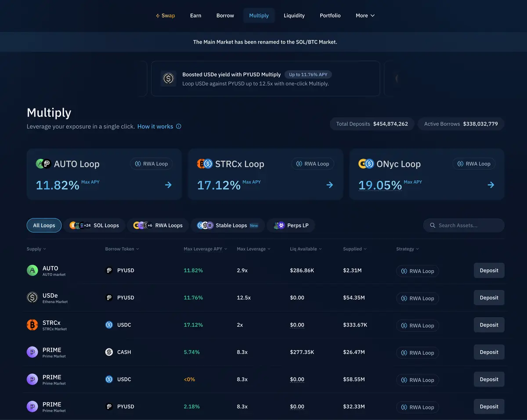Deposit into the AUTO market row
Image resolution: width=527 pixels, height=420 pixels.
489,271
